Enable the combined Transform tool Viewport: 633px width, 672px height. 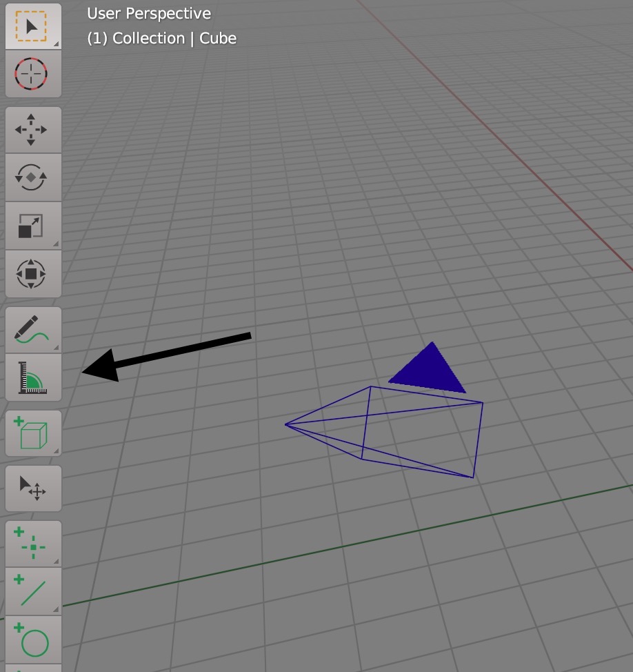[32, 274]
